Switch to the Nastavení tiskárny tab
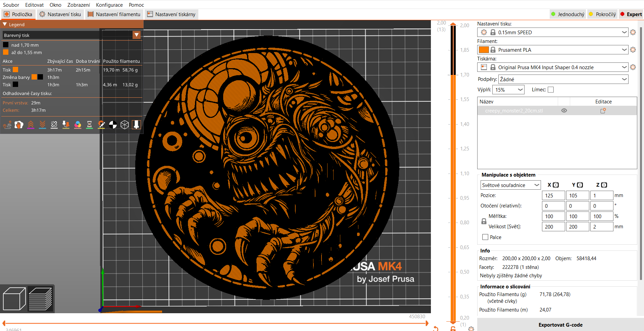Image resolution: width=644 pixels, height=331 pixels. click(171, 14)
